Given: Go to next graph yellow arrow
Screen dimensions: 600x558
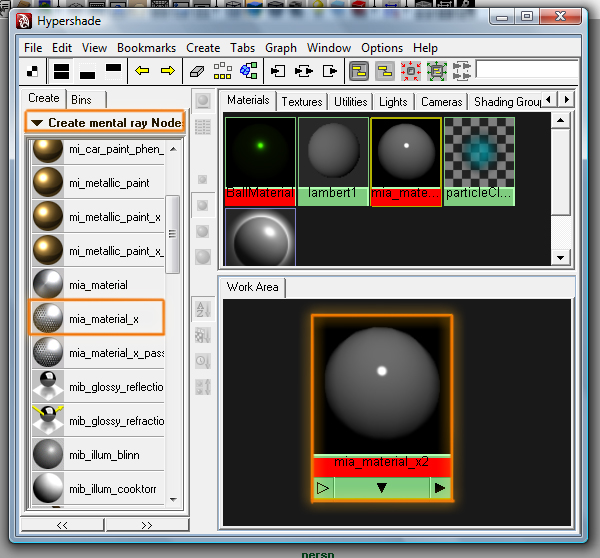Looking at the screenshot, I should [x=168, y=71].
